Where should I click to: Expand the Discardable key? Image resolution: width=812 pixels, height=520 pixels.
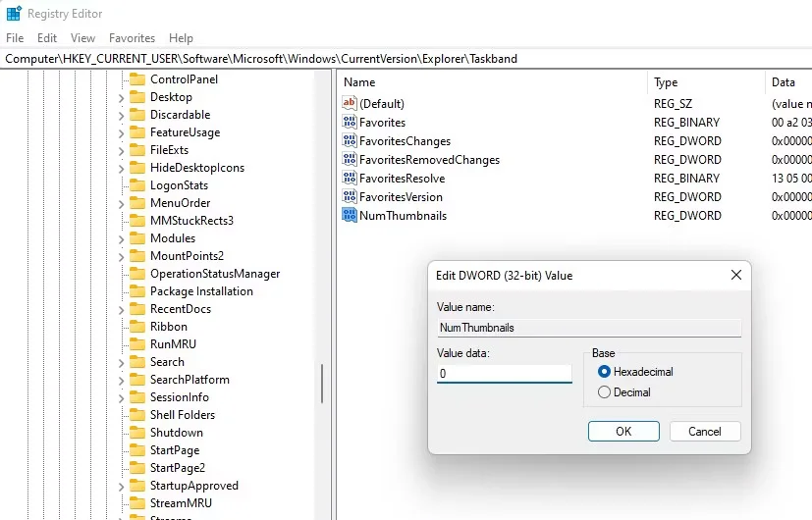pyautogui.click(x=121, y=116)
